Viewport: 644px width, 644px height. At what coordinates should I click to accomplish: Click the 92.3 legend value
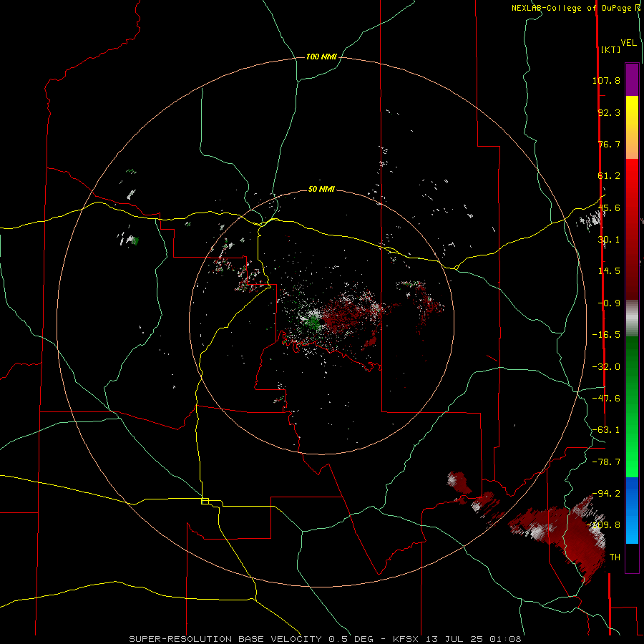click(609, 112)
